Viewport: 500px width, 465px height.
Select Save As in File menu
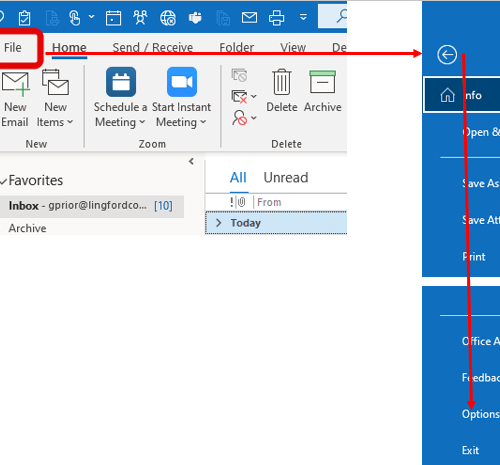(x=481, y=183)
